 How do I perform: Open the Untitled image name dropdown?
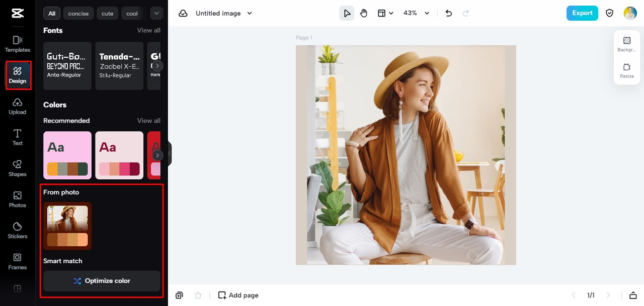pyautogui.click(x=224, y=13)
